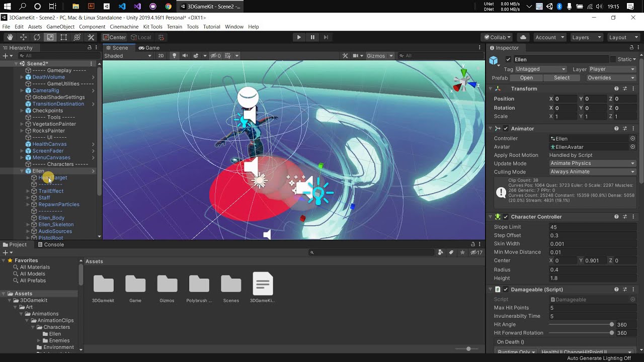Viewport: 644px width, 362px height.
Task: Open the Layer dropdown showing Player
Action: 612,69
